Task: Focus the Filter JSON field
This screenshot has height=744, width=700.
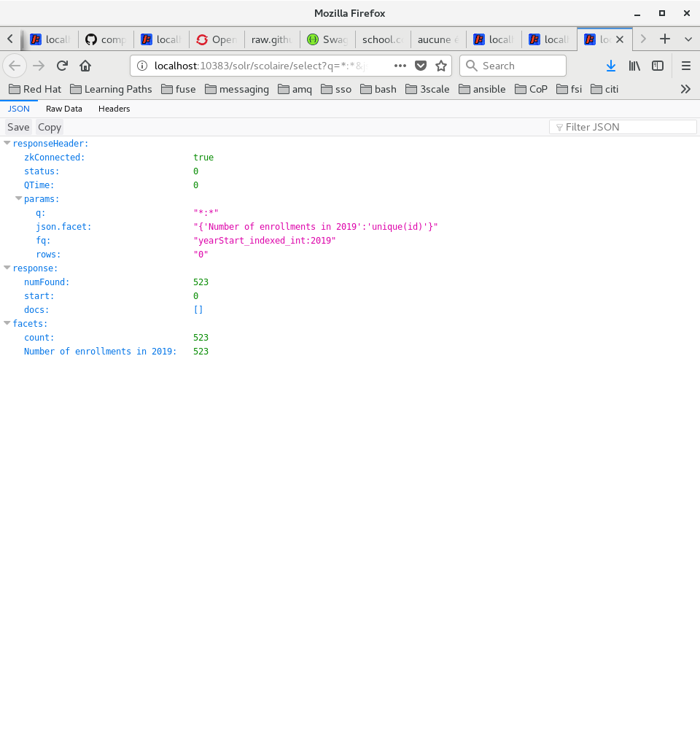Action: tap(623, 127)
